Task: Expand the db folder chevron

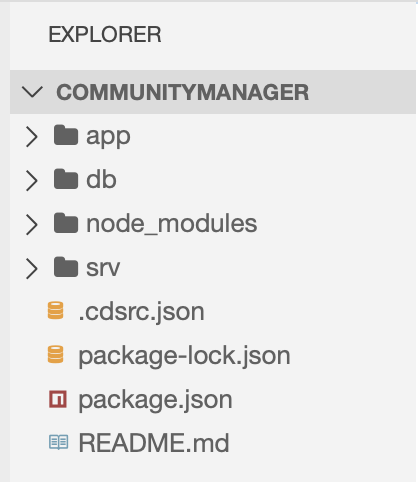Action: [x=32, y=180]
